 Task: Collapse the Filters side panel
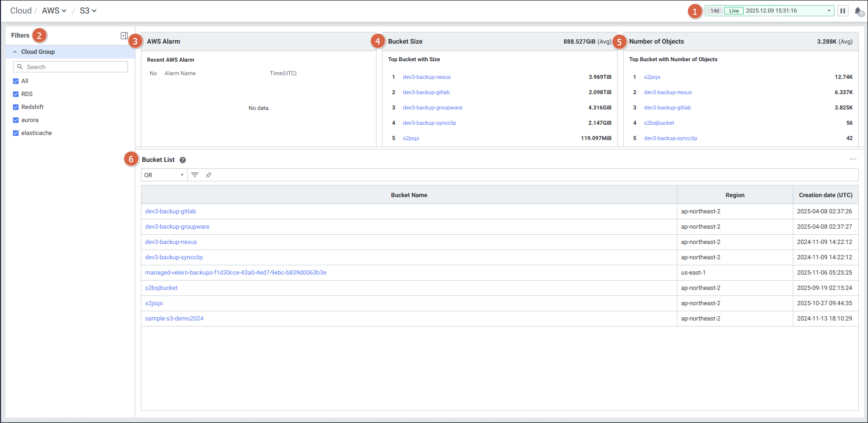click(x=124, y=36)
